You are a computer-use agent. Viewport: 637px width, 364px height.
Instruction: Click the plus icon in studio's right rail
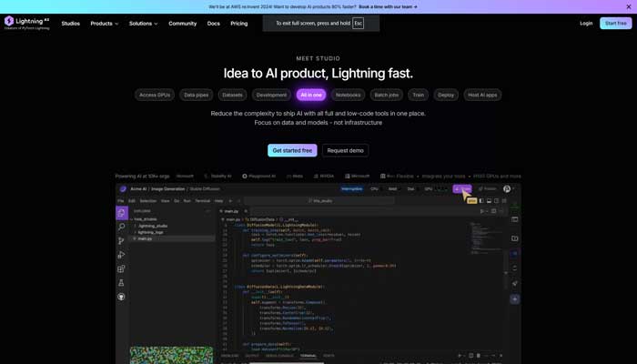coord(515,299)
